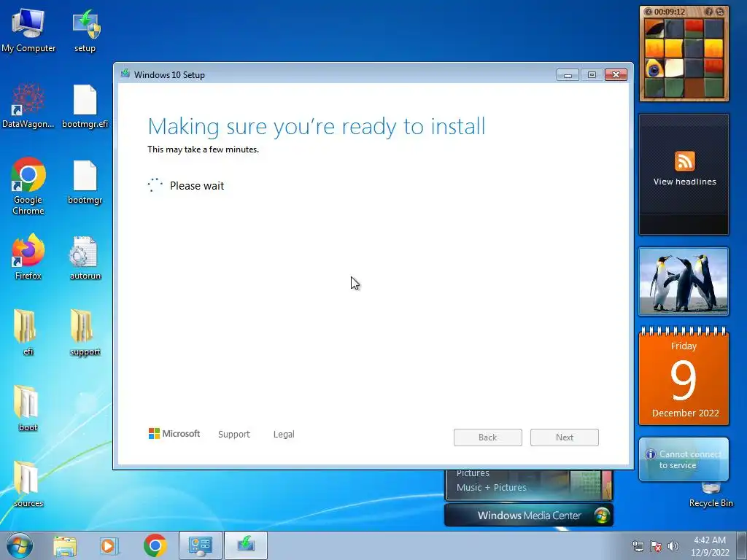Select the setup desktop icon
Screen dimensions: 747x560
(x=85, y=29)
